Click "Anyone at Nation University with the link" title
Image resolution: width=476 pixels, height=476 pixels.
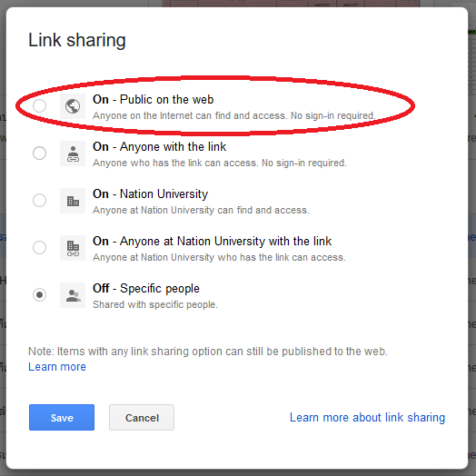[x=225, y=242]
